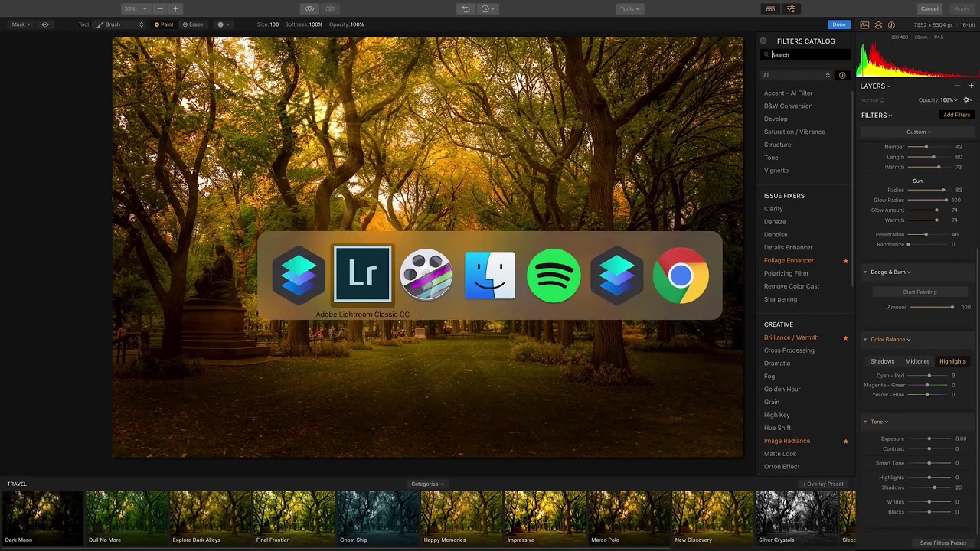This screenshot has width=980, height=551.
Task: Open the image info icon in side panel header
Action: [891, 24]
